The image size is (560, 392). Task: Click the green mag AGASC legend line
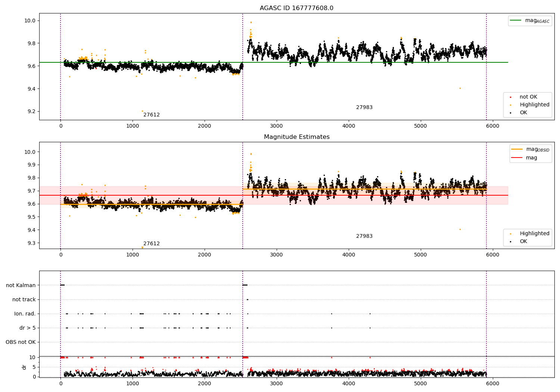click(x=516, y=21)
